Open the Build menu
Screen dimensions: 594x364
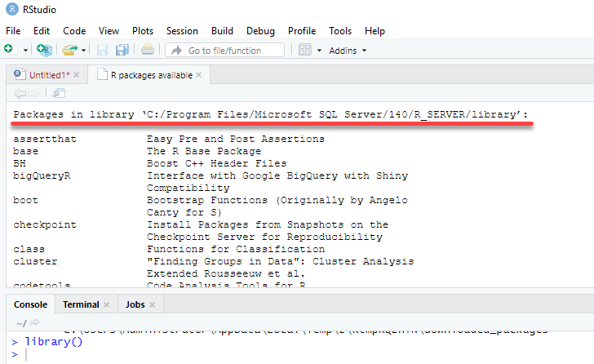click(x=222, y=31)
